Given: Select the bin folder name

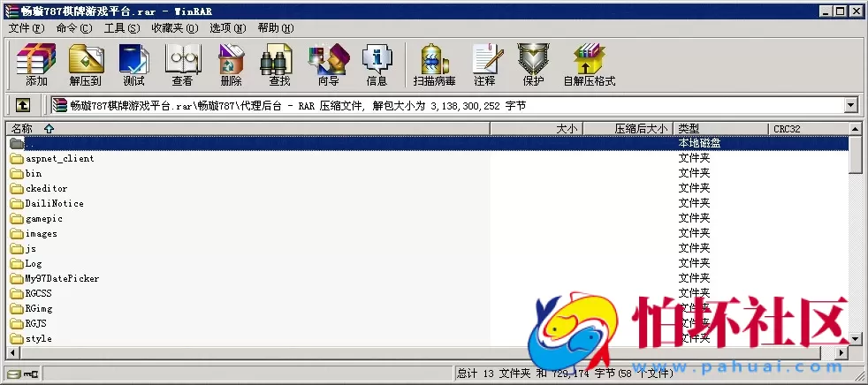Looking at the screenshot, I should [x=34, y=174].
